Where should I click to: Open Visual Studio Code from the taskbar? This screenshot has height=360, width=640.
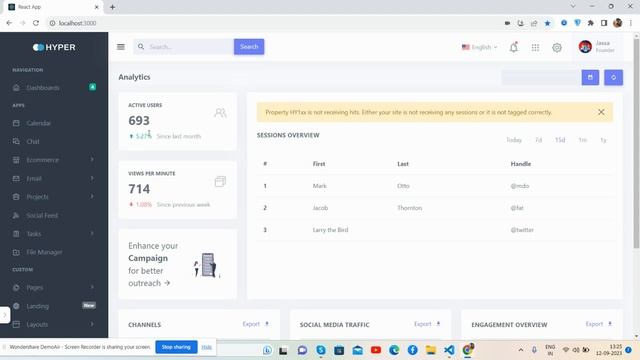click(449, 350)
